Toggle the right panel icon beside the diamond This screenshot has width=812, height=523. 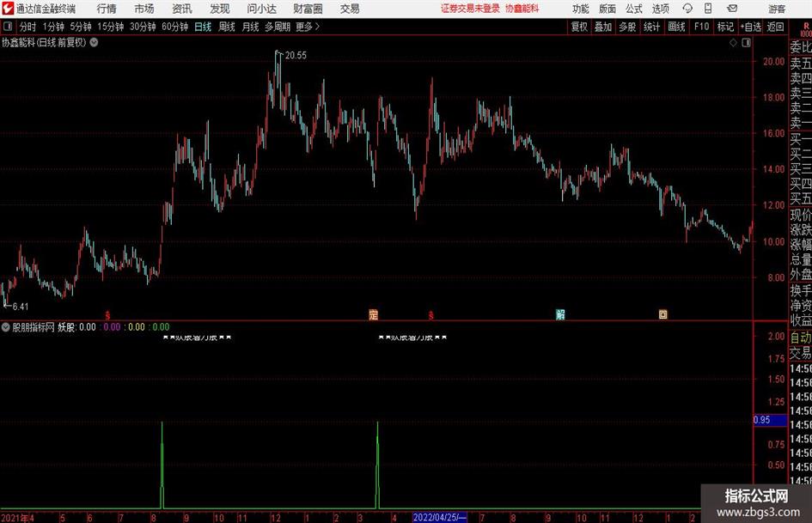tap(746, 43)
